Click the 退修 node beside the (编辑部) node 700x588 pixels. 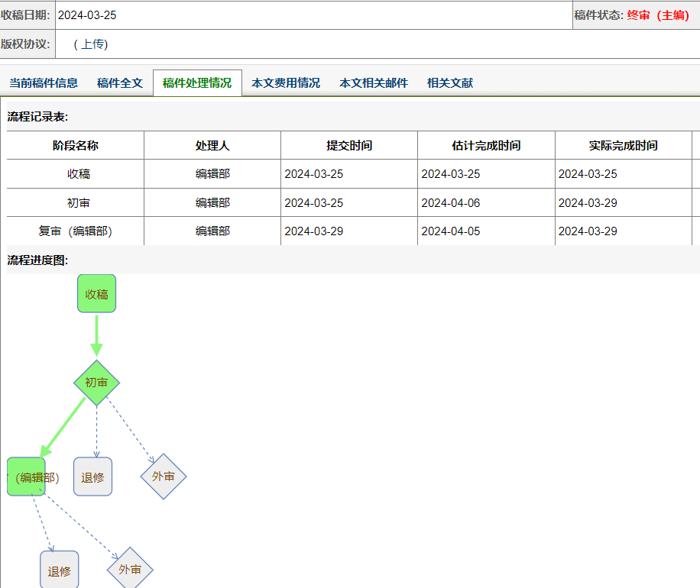tap(93, 477)
